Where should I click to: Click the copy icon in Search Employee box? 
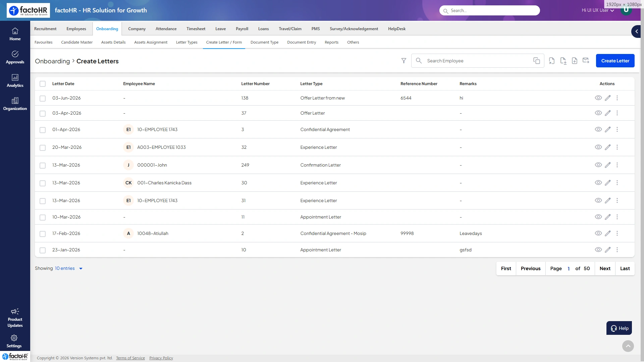(537, 61)
